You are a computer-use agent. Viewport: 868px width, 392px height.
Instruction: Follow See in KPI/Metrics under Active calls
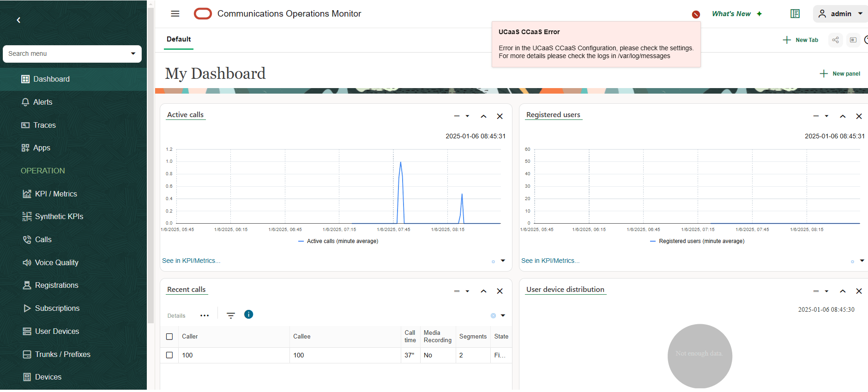[x=191, y=261]
